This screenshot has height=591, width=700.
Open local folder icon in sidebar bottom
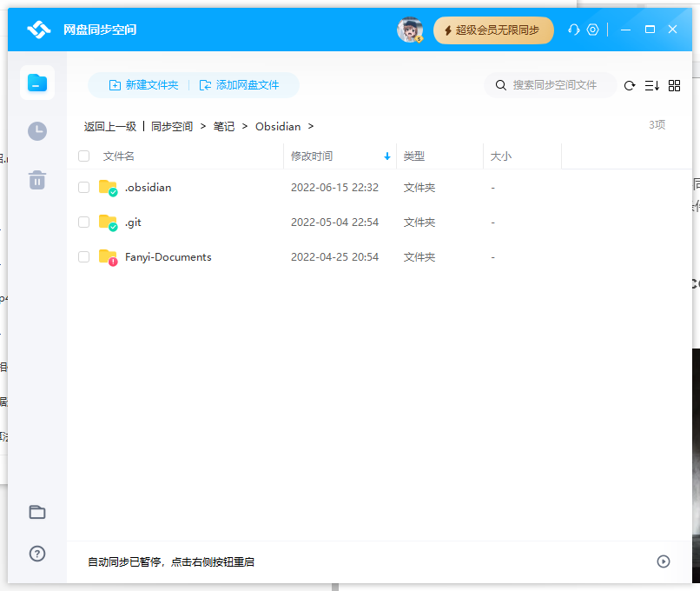pos(37,512)
